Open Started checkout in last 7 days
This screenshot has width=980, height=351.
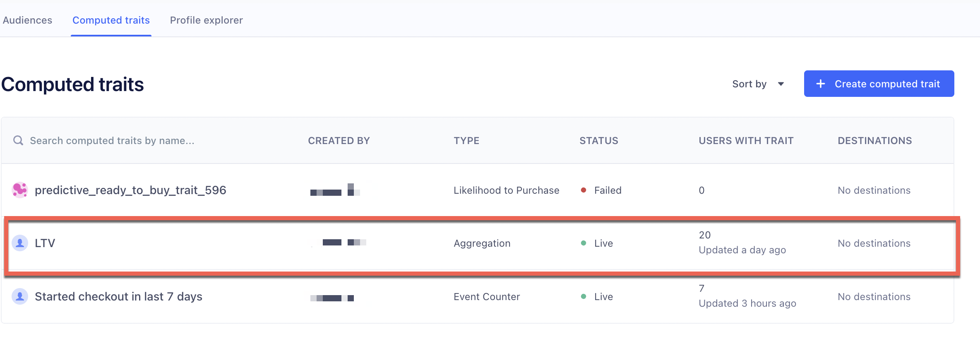click(x=118, y=296)
